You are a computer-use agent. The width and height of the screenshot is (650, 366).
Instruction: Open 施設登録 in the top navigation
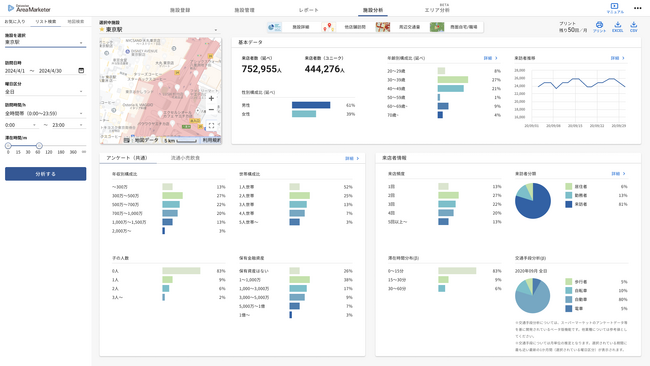click(x=180, y=10)
